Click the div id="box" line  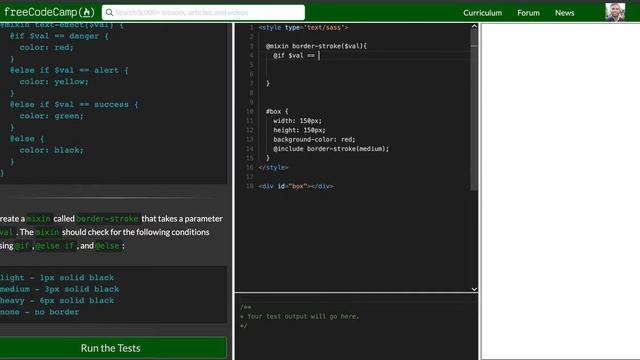(x=296, y=187)
